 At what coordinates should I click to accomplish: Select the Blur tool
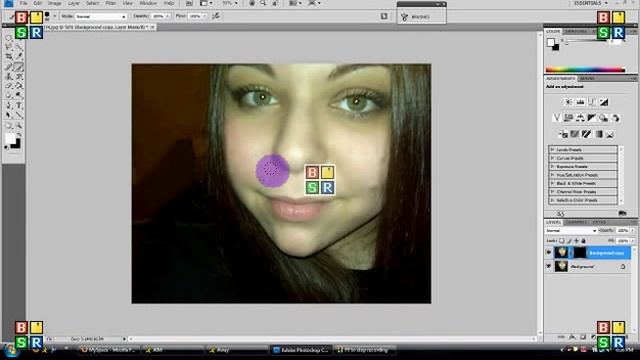pos(8,96)
